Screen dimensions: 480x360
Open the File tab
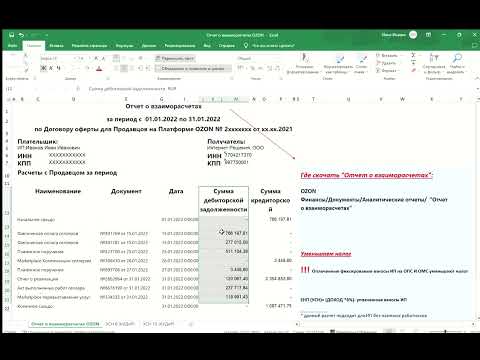[x=12, y=46]
